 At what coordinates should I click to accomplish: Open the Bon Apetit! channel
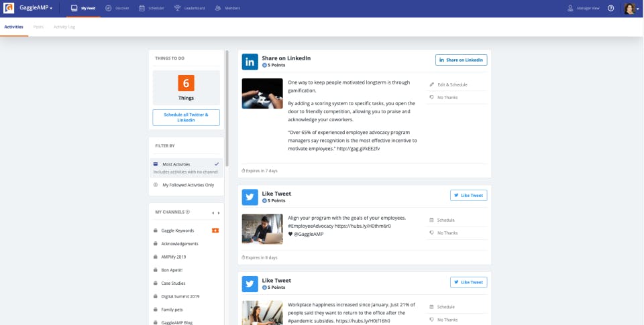[x=172, y=270]
